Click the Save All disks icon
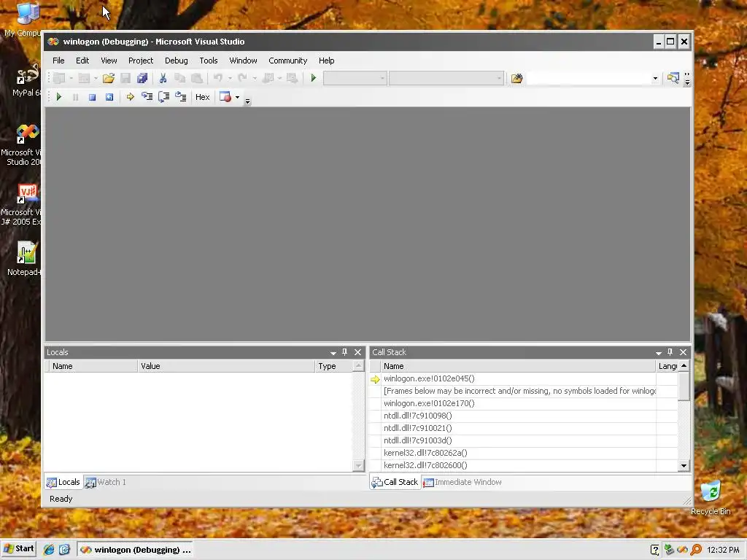Image resolution: width=747 pixels, height=560 pixels. 142,78
